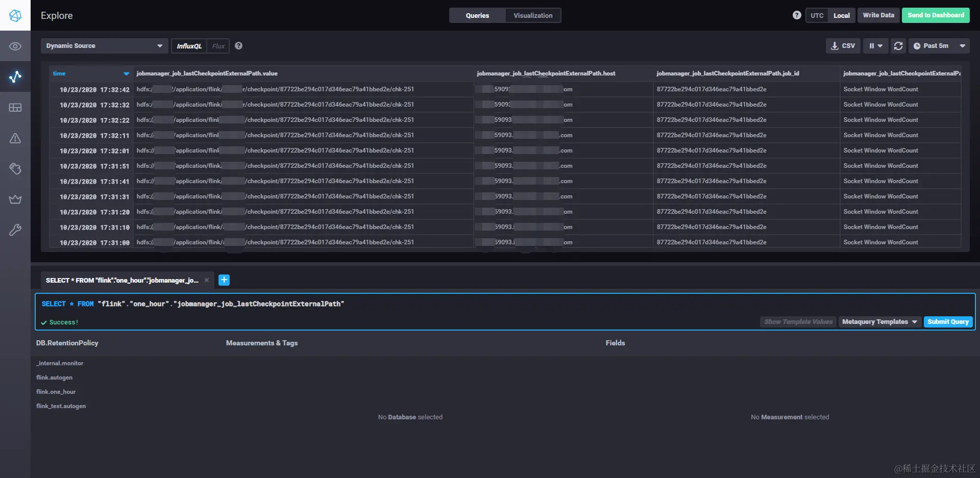Select the _internal.monitor database
Viewport: 980px width, 478px height.
[60, 363]
